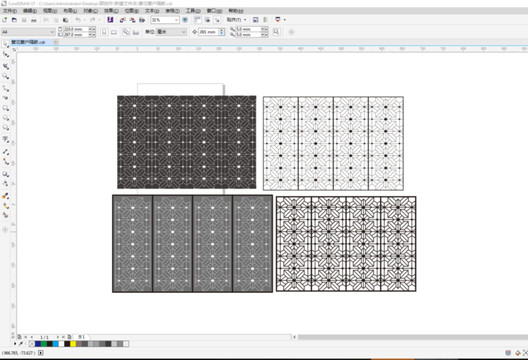Open the 文件 (File) menu
This screenshot has width=528, height=360.
[10, 11]
